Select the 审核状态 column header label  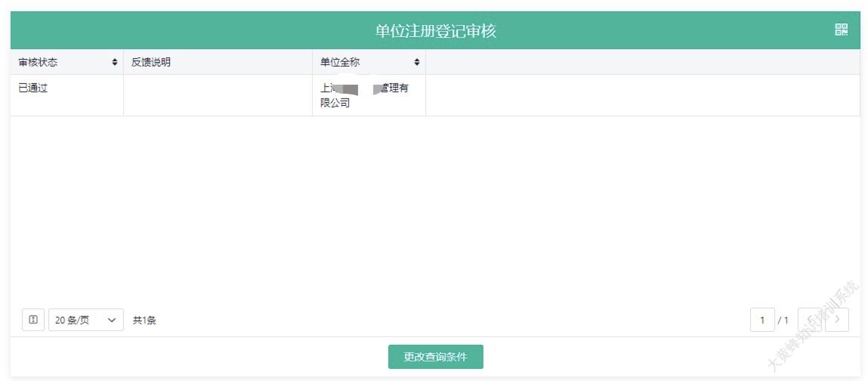38,62
